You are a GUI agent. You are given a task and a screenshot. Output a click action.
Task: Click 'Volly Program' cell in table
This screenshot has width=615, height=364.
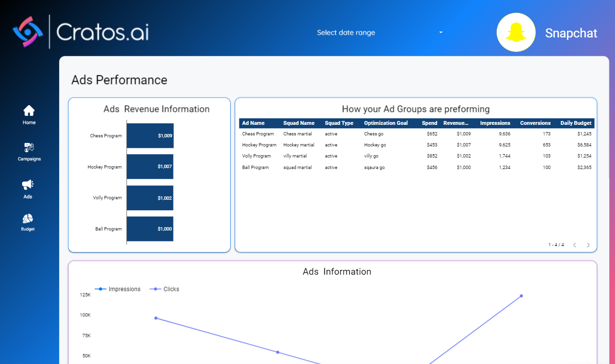tap(257, 156)
